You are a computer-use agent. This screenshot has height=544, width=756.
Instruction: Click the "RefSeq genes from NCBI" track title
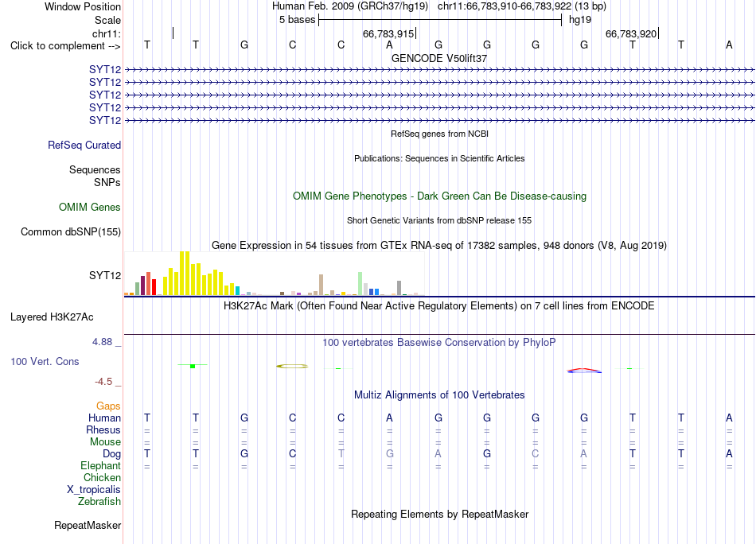pyautogui.click(x=439, y=134)
